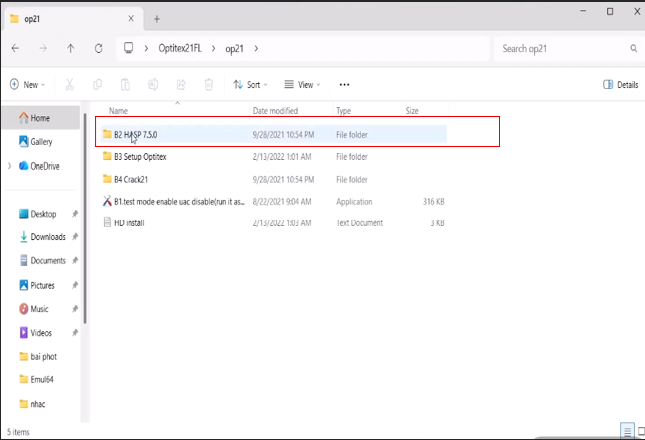This screenshot has width=645, height=440.
Task: Open the See more three-dots menu
Action: pyautogui.click(x=344, y=85)
